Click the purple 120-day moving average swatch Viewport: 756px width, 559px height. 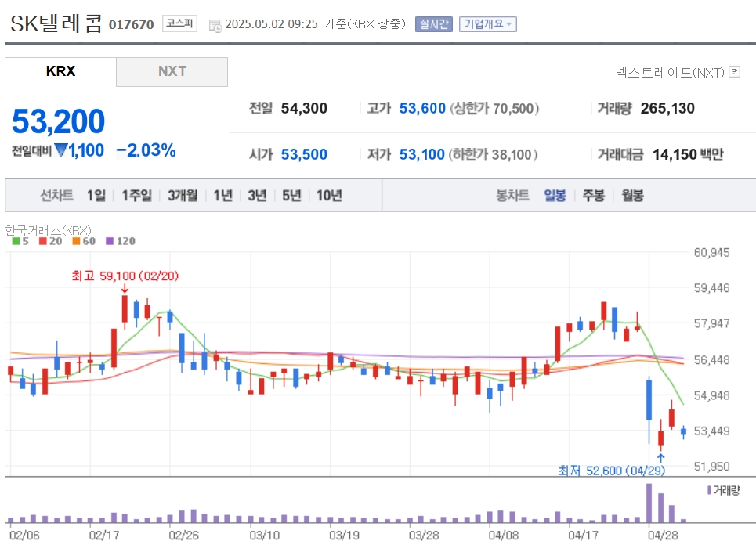pyautogui.click(x=110, y=241)
